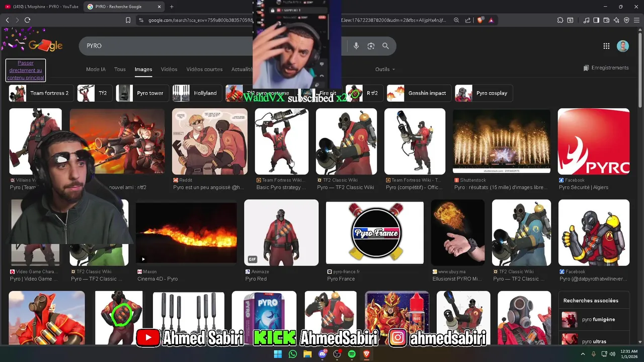Open the Ellusionist PYRO fireball hand image

(458, 232)
